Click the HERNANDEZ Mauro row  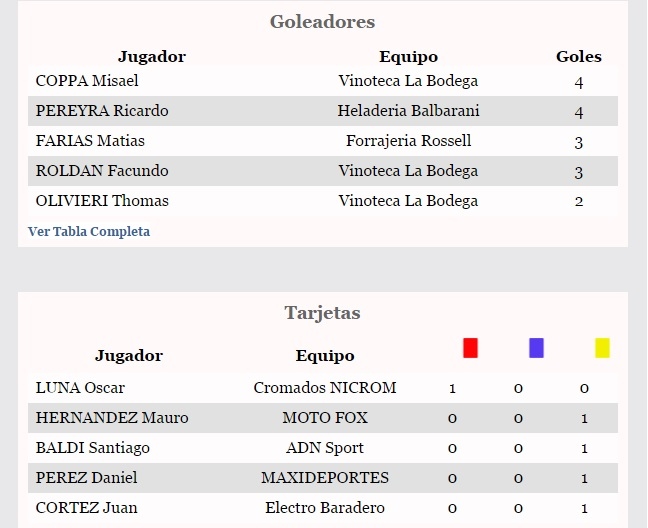323,418
